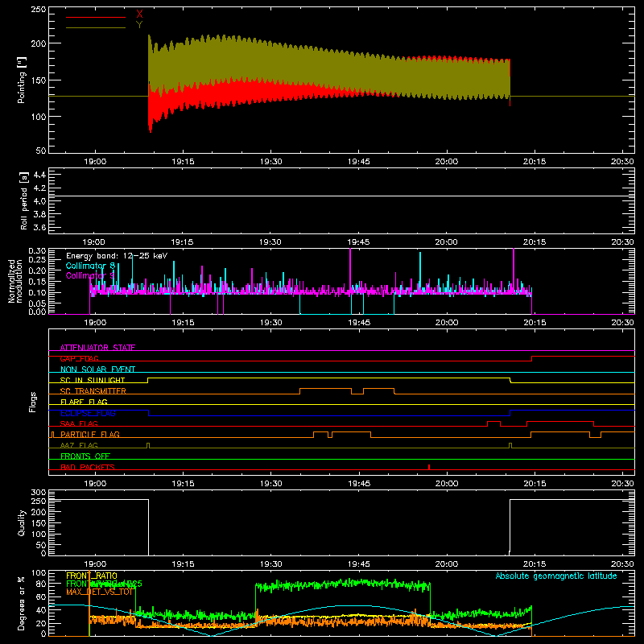The image size is (644, 644).
Task: Click 19:45 time label under modulation plot
Action: click(x=359, y=323)
